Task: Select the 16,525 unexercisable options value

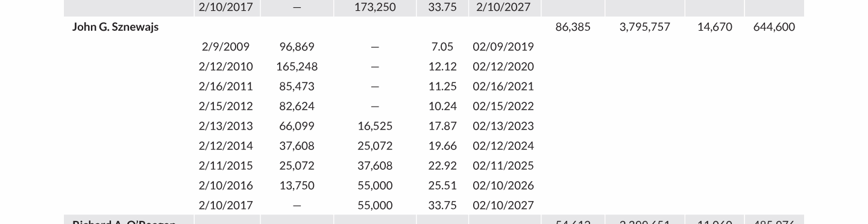Action: [375, 126]
